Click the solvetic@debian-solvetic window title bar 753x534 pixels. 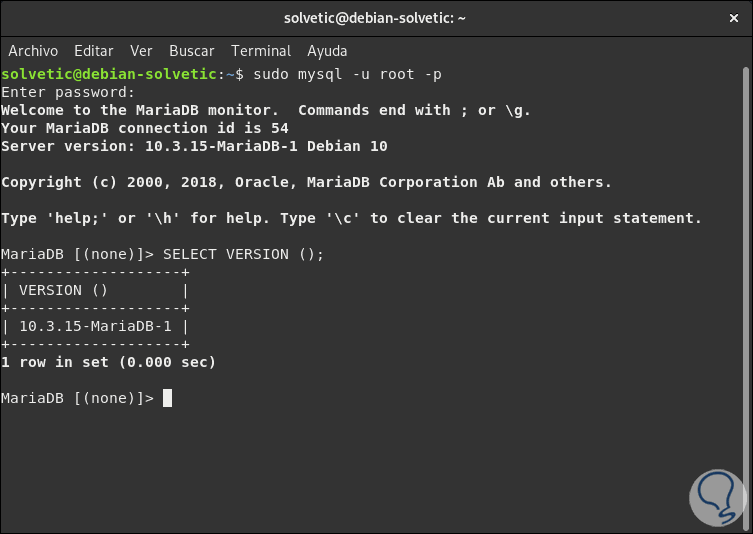pos(376,17)
